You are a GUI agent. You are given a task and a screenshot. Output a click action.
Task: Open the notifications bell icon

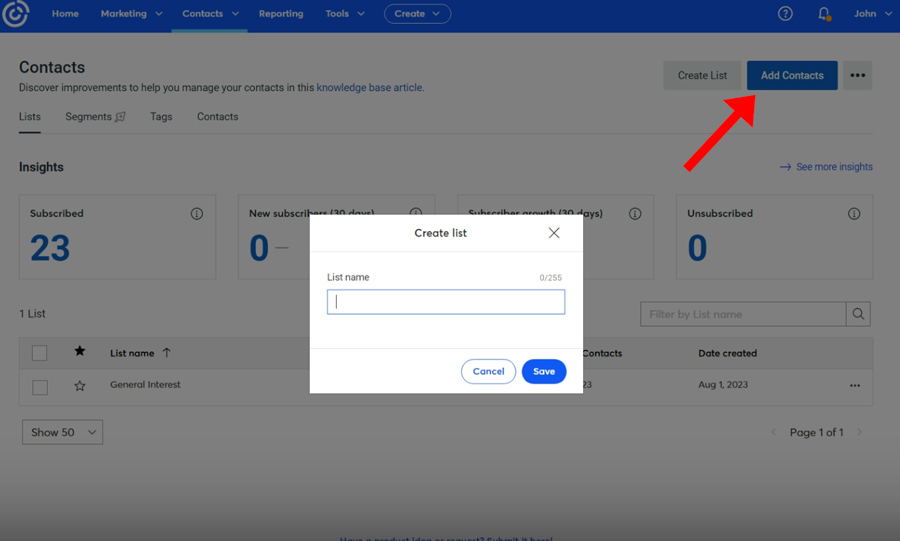pos(824,14)
